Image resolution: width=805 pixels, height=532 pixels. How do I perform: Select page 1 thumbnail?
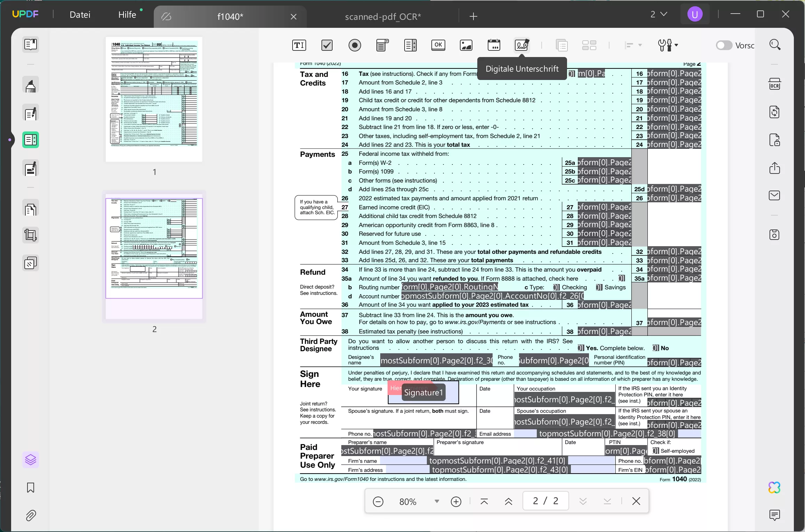click(154, 99)
